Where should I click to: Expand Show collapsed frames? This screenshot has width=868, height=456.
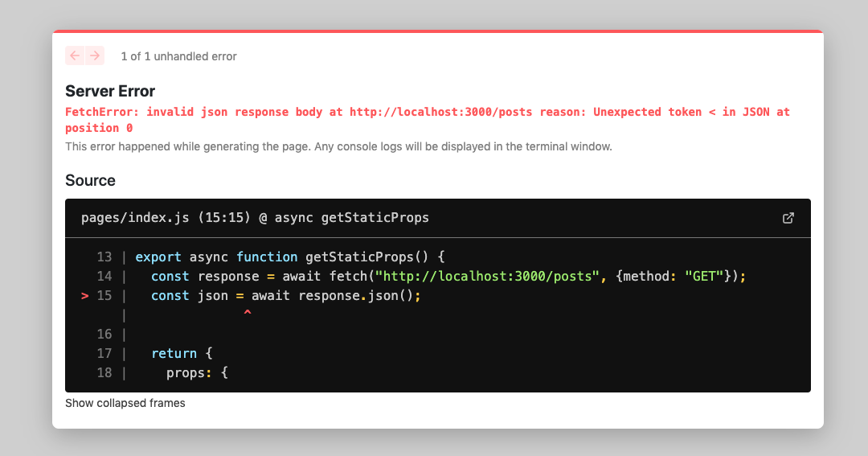125,404
